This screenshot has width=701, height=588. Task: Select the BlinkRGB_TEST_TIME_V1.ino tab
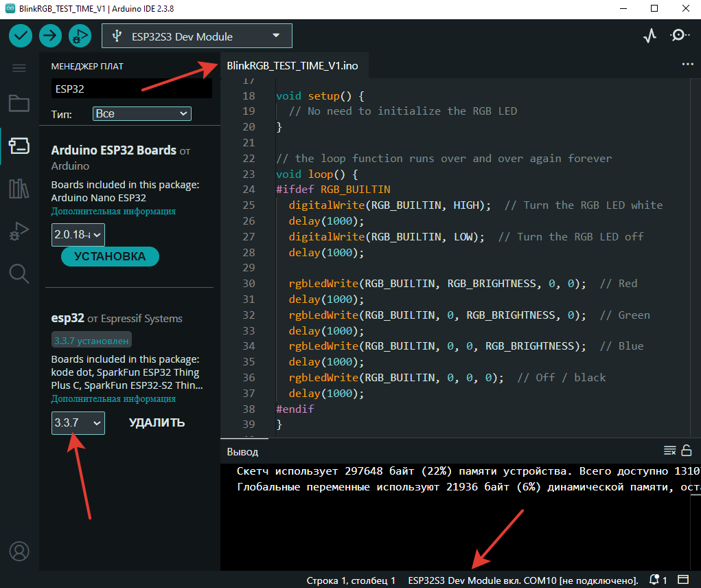tap(292, 66)
